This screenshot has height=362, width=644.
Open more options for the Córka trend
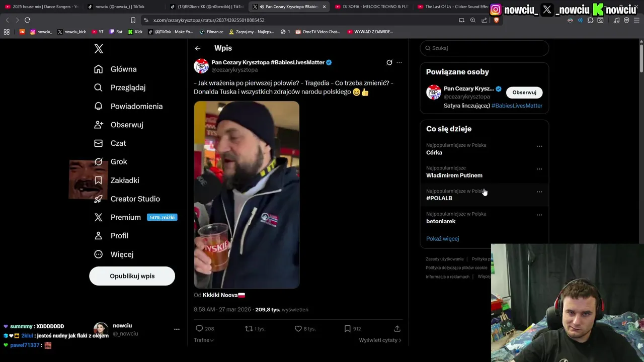pos(539,146)
